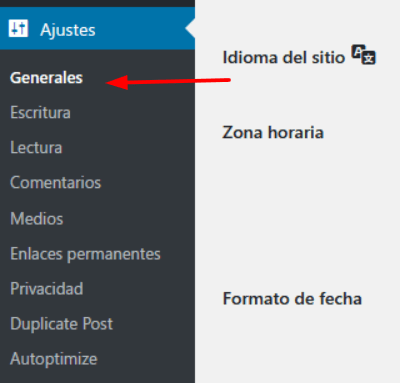Open Comentarios settings submenu item

(x=55, y=183)
